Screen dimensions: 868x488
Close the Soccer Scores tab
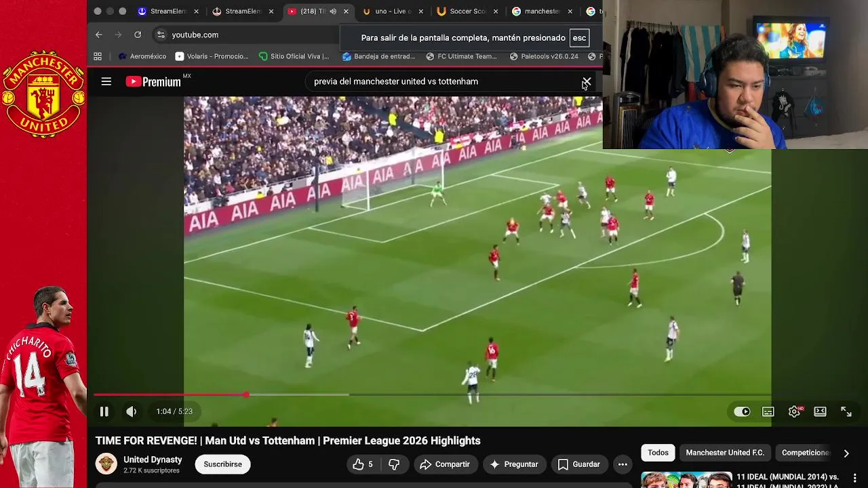495,12
